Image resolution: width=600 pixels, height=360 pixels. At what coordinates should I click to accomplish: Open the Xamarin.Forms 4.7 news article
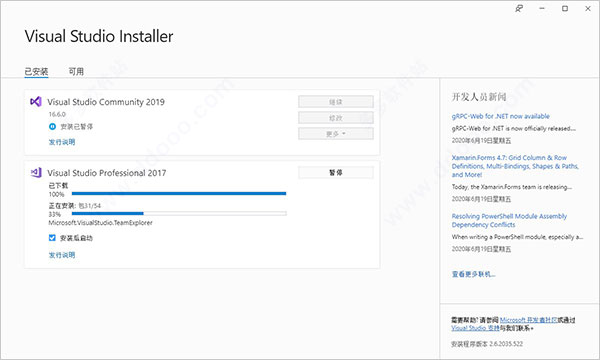point(515,166)
